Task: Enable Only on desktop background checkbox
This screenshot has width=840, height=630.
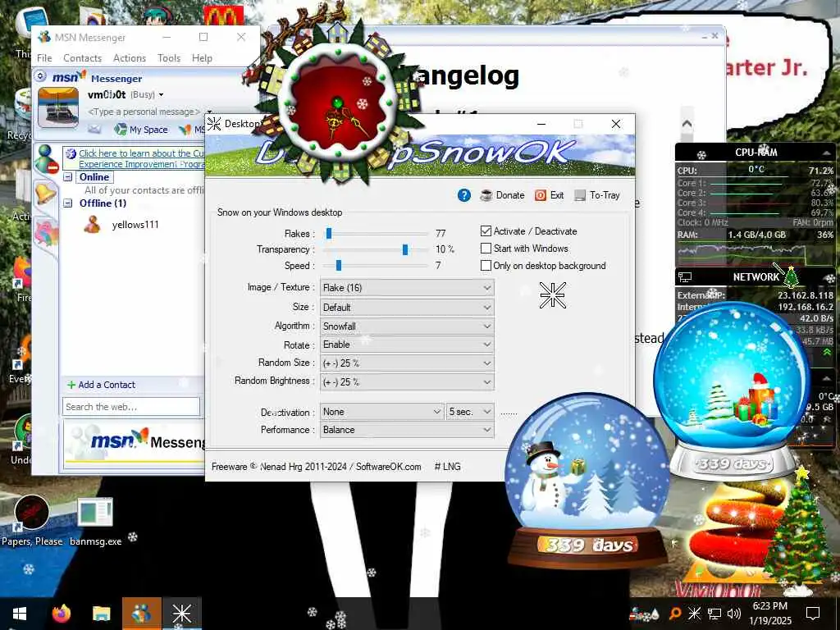Action: pyautogui.click(x=486, y=266)
